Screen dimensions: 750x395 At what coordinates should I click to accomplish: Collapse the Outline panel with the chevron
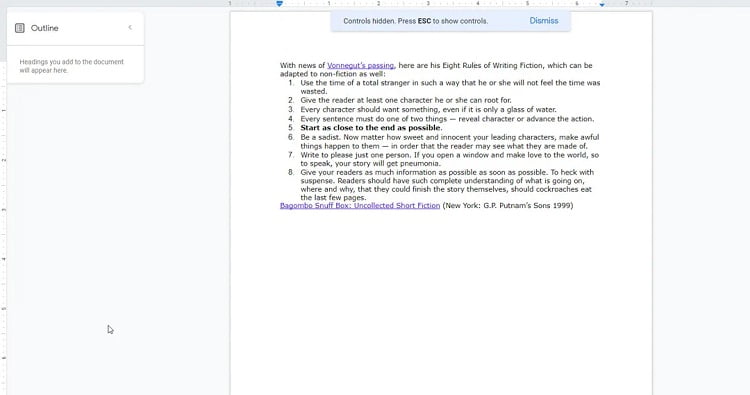[130, 27]
